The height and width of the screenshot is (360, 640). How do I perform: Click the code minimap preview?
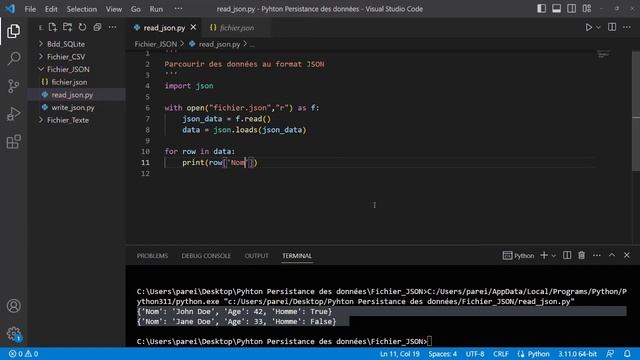(x=603, y=54)
